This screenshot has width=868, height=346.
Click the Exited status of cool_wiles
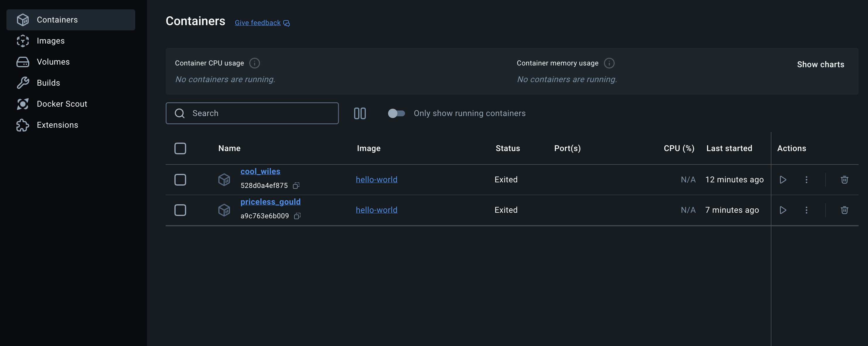pyautogui.click(x=506, y=180)
